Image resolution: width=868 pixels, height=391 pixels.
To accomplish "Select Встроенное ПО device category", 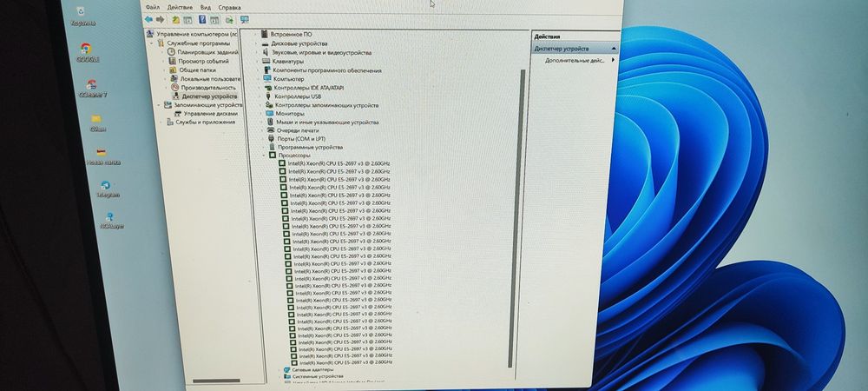I will coord(291,35).
